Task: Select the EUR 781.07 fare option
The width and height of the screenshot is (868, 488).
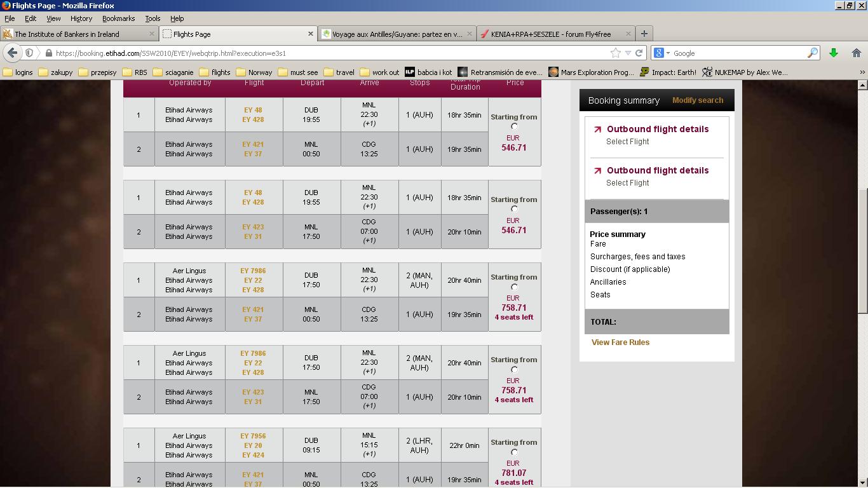Action: pyautogui.click(x=514, y=452)
